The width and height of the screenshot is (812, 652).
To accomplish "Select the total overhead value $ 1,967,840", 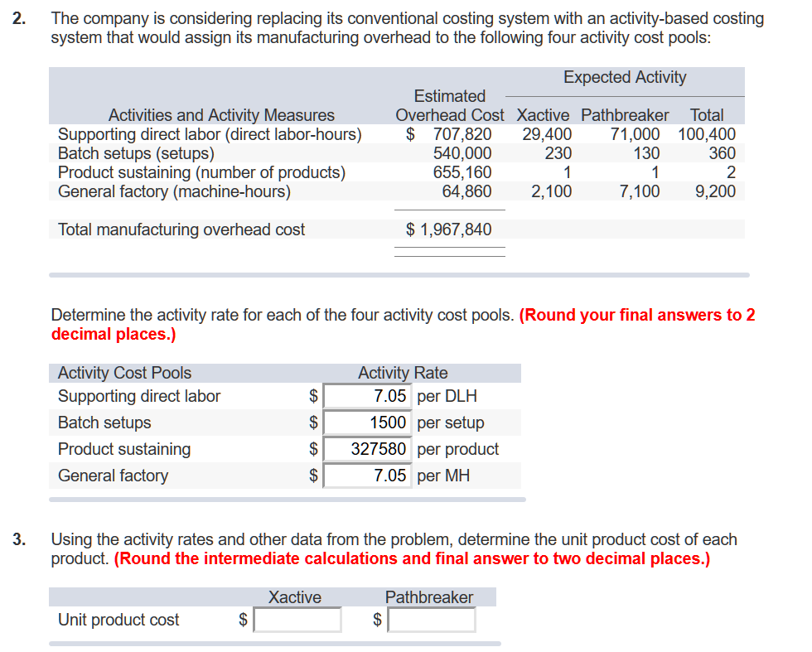I will (x=448, y=229).
